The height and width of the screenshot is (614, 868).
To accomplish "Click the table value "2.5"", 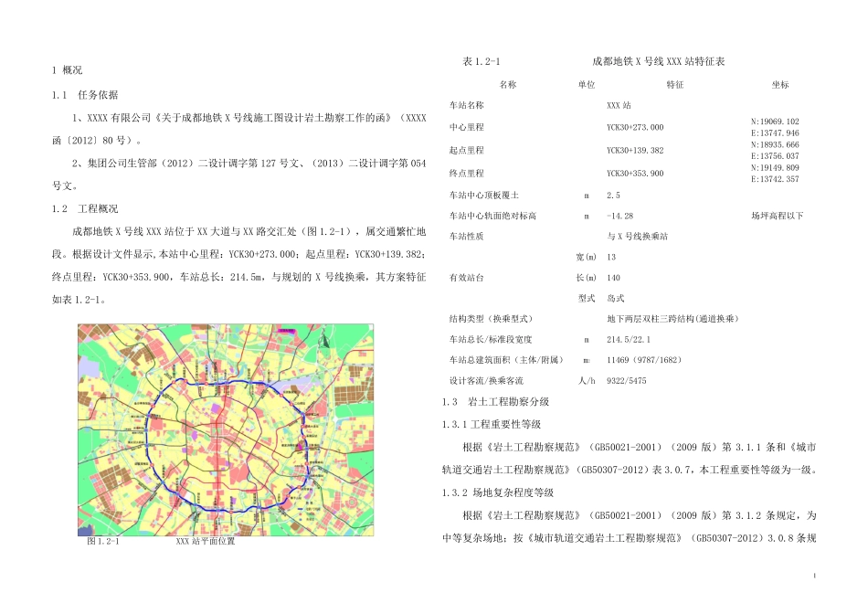I will [x=613, y=196].
